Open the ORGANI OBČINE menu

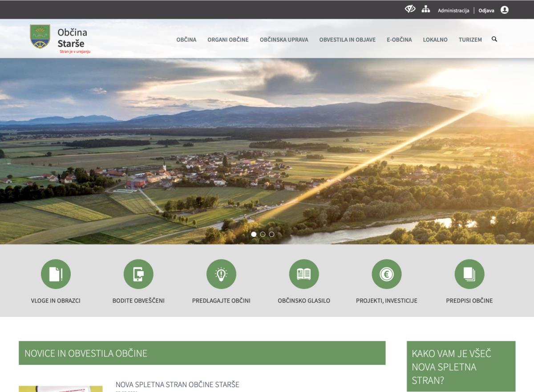(228, 40)
